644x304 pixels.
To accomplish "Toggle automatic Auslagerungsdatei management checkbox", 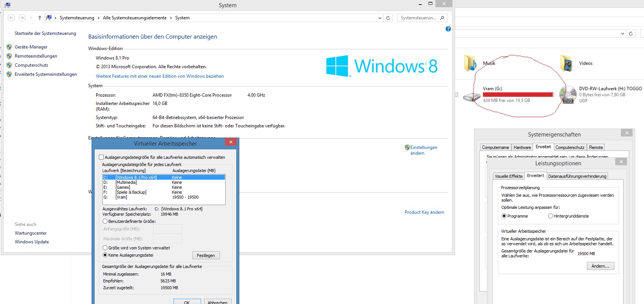I will tap(101, 157).
